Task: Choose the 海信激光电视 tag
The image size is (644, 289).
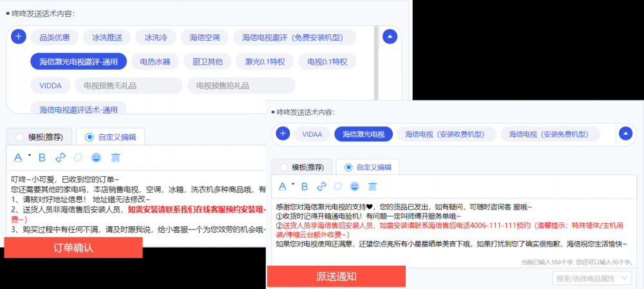Action: pyautogui.click(x=363, y=134)
